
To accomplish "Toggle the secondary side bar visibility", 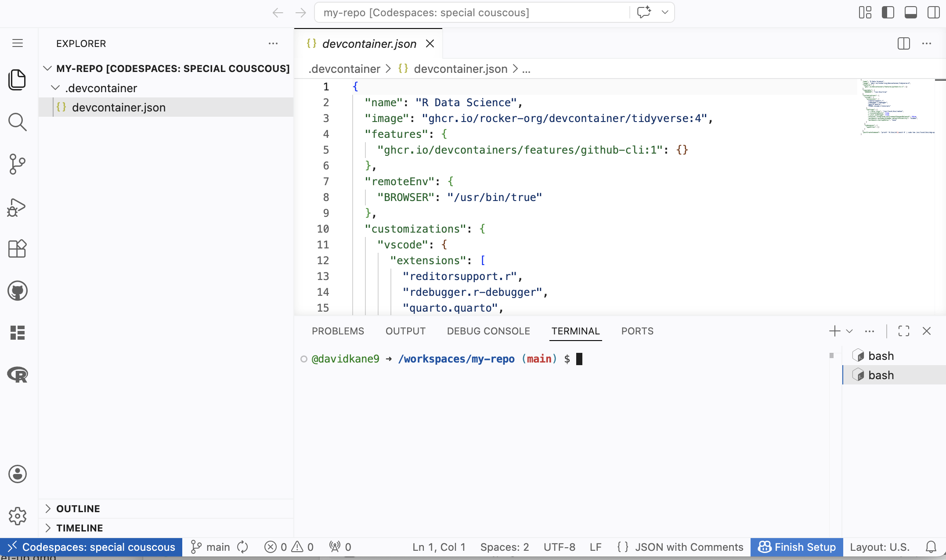I will [933, 12].
